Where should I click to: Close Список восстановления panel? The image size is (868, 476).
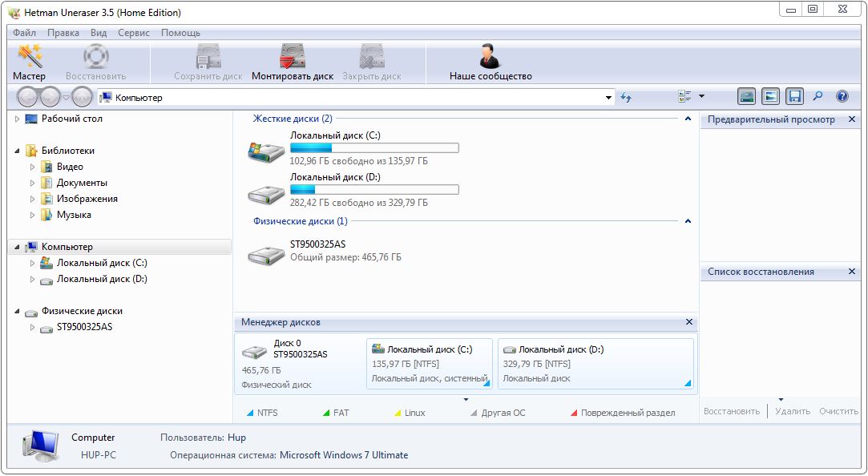(852, 271)
